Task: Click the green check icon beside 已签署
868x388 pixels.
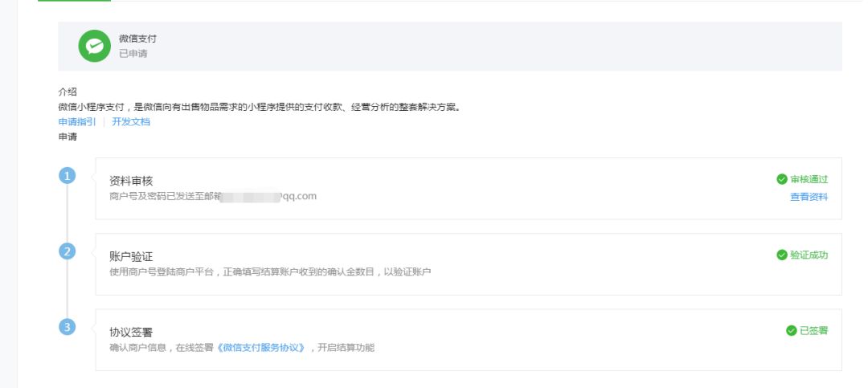Action: point(791,330)
